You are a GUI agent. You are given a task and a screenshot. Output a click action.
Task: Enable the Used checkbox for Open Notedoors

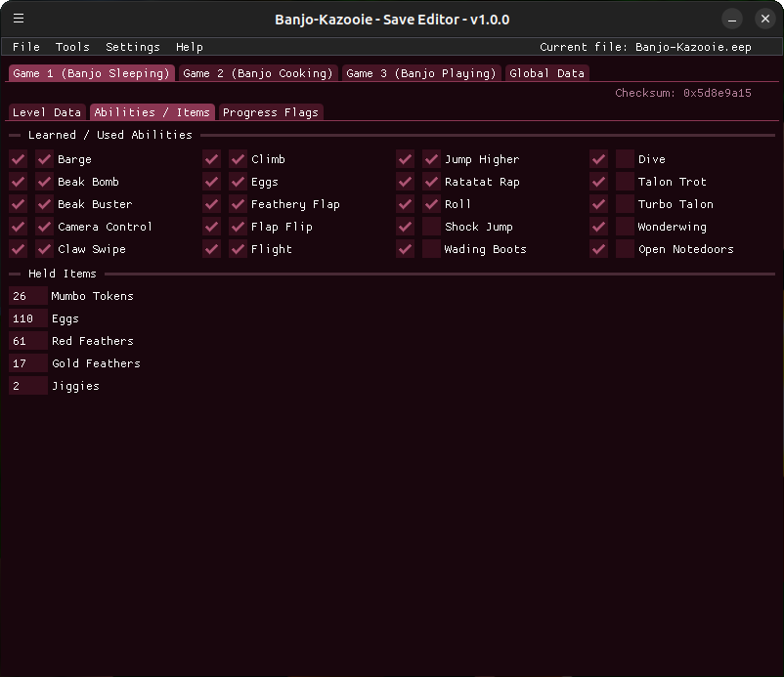pos(625,249)
